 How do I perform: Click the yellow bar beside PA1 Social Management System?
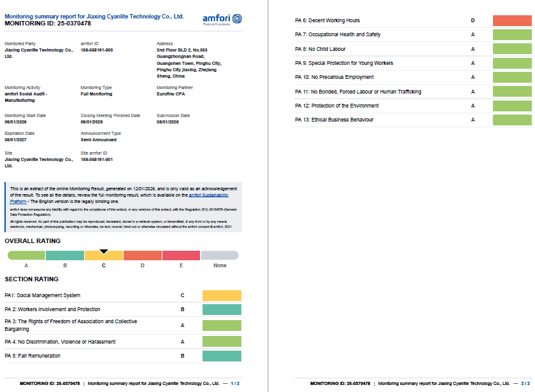pyautogui.click(x=221, y=295)
